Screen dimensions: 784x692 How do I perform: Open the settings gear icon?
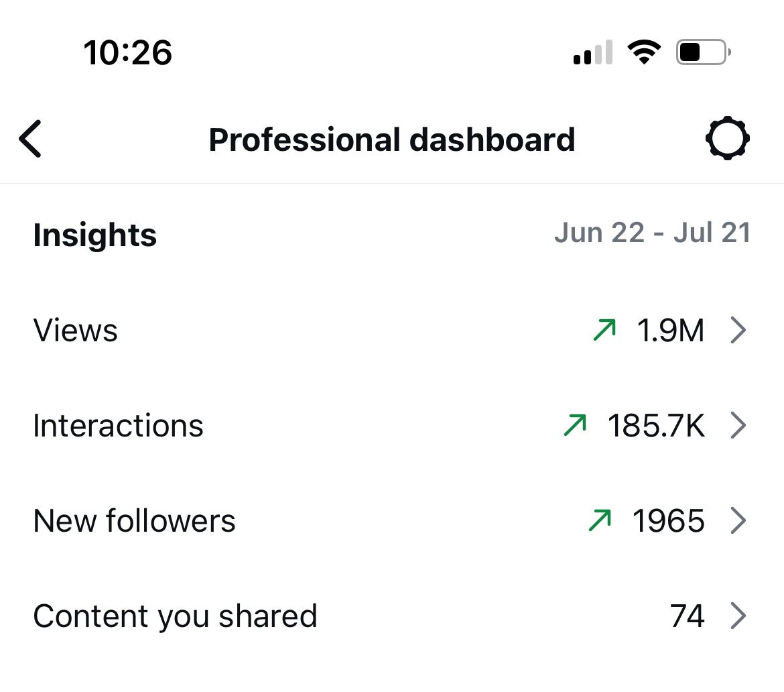pyautogui.click(x=727, y=139)
